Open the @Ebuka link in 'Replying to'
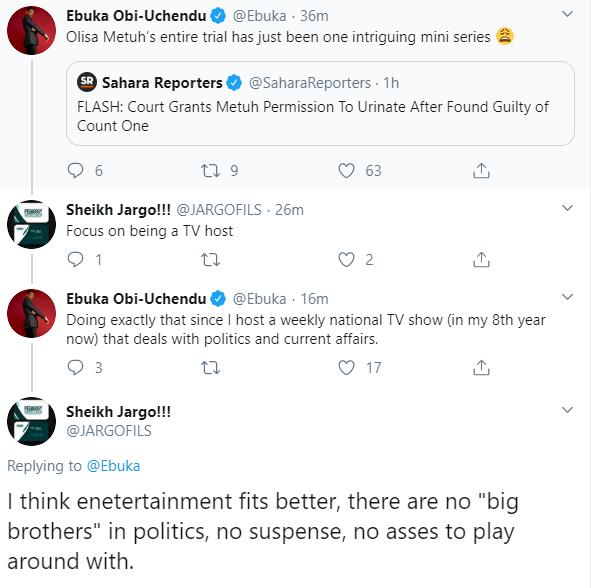The image size is (591, 588). pos(113,466)
